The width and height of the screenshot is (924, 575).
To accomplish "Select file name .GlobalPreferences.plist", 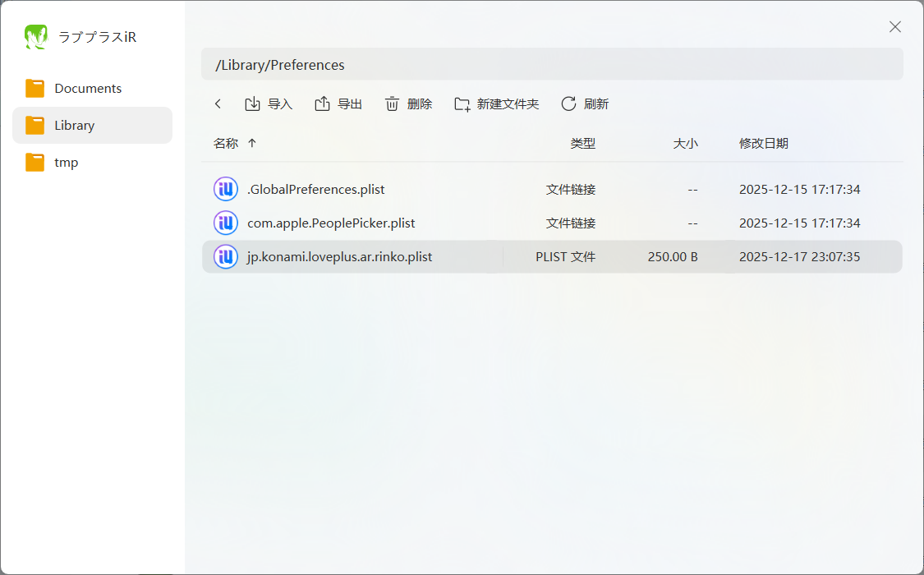I will [x=316, y=190].
